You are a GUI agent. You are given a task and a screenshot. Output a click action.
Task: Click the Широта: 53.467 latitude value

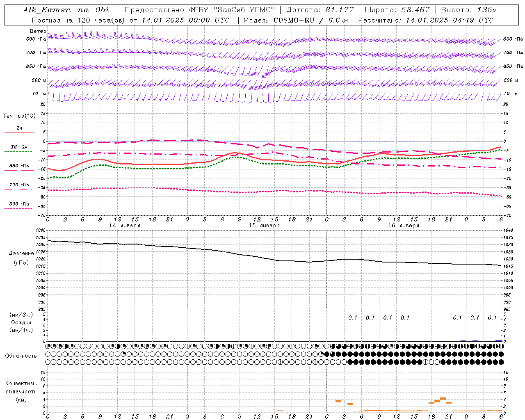[397, 10]
